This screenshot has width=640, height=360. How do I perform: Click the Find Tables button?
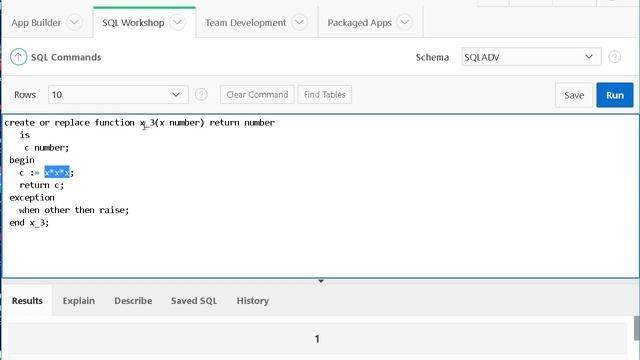(x=324, y=95)
